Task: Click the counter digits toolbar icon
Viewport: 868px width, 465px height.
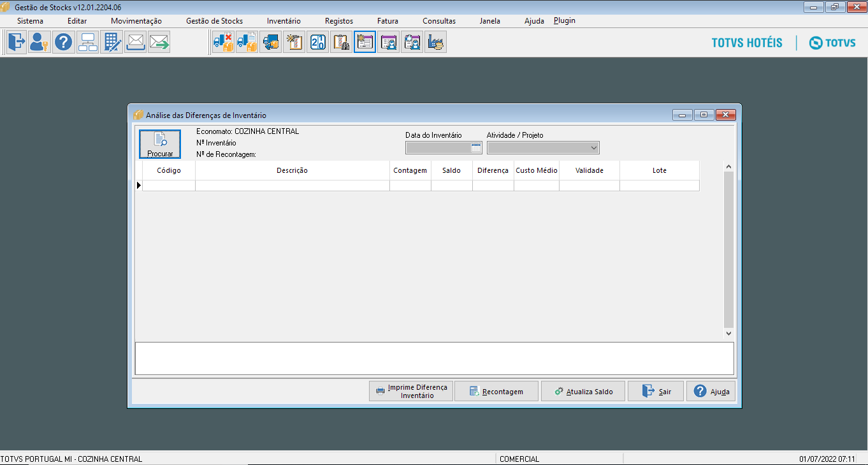Action: click(317, 42)
